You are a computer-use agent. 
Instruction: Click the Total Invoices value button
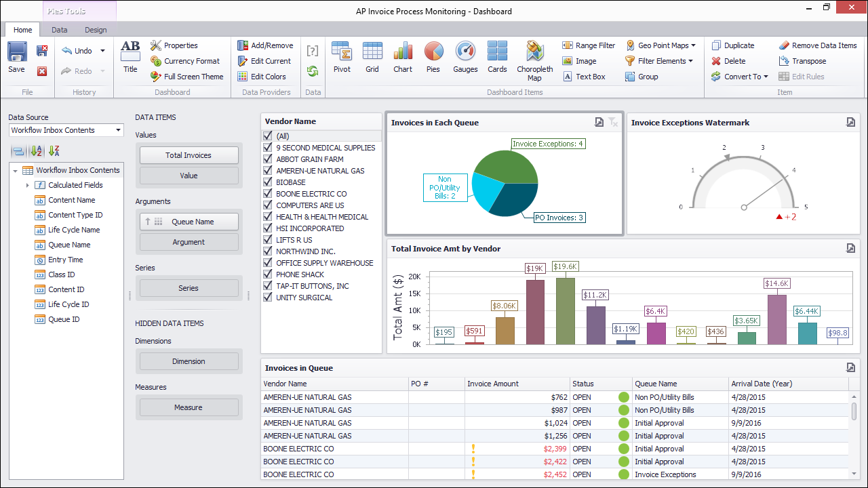189,155
